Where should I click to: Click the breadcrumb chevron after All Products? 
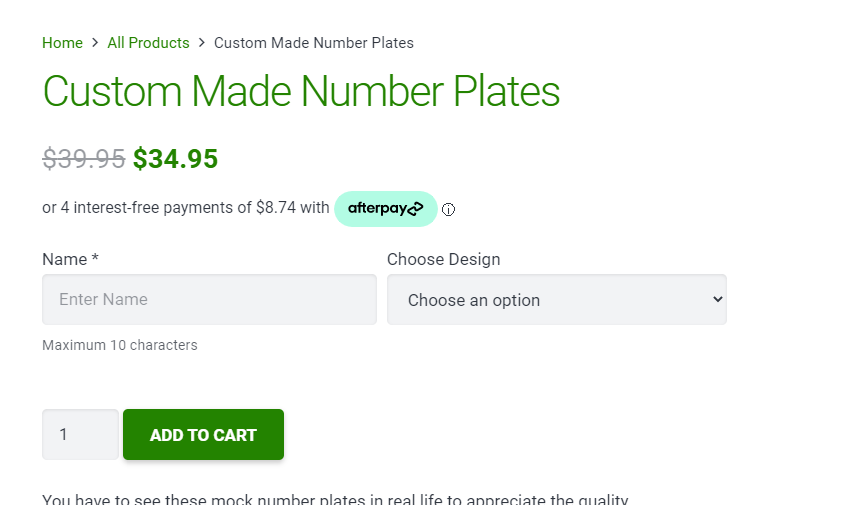pyautogui.click(x=202, y=43)
